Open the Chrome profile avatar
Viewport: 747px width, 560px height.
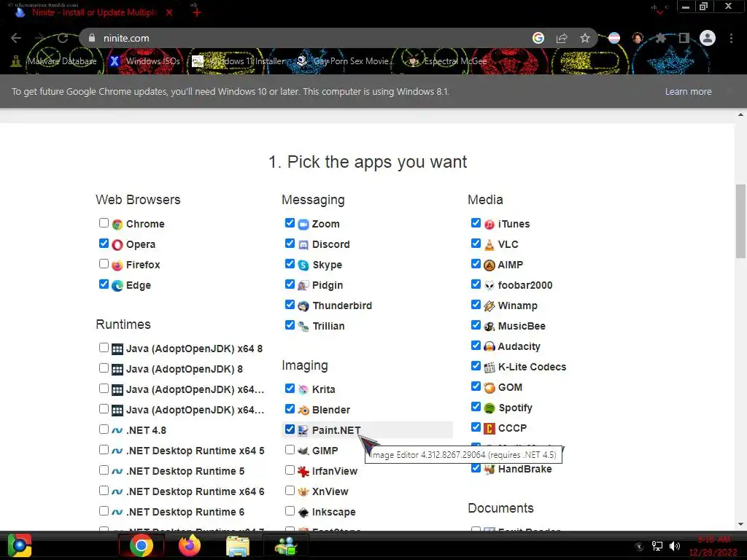click(x=708, y=38)
